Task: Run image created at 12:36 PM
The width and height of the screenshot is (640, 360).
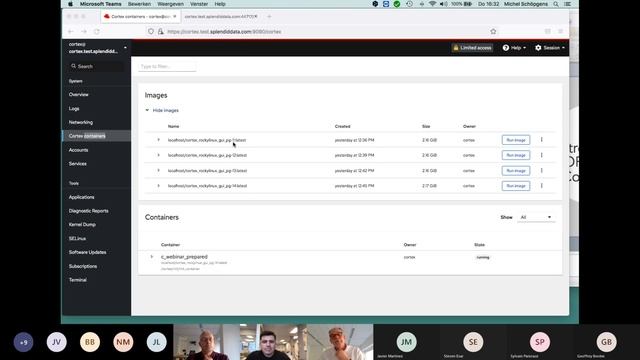Action: pyautogui.click(x=516, y=140)
